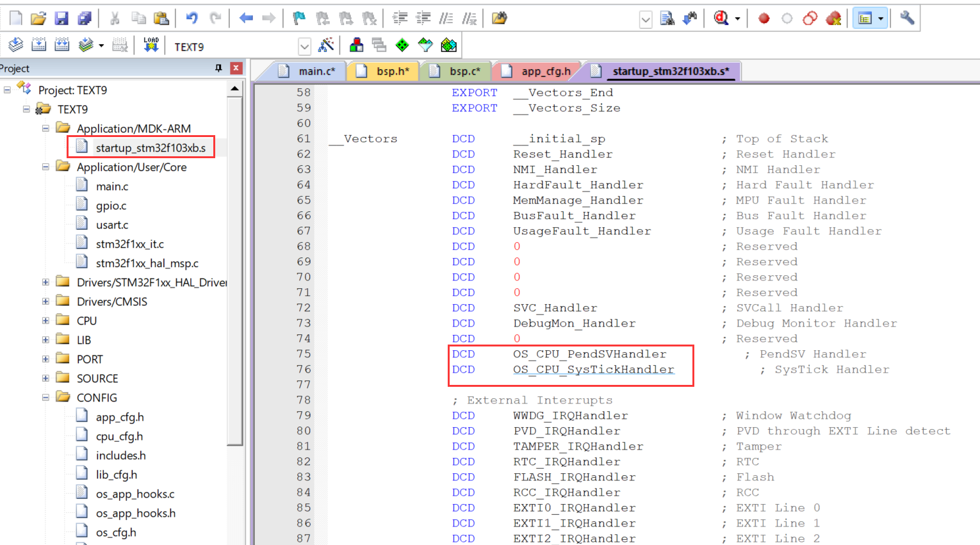Rebuild all target files
Screen dimensions: 980x545
[x=62, y=45]
